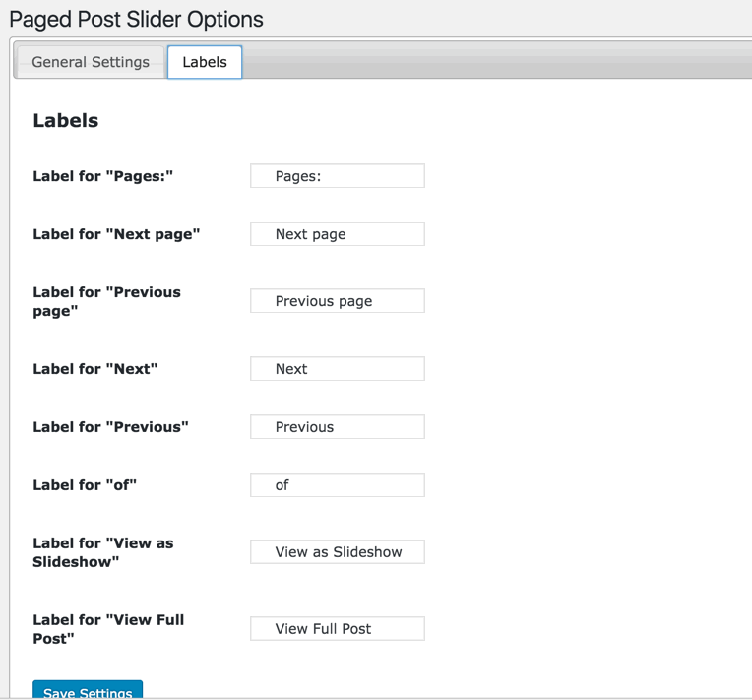Focus the input field containing "Pages:"
752x700 pixels.
tap(337, 176)
